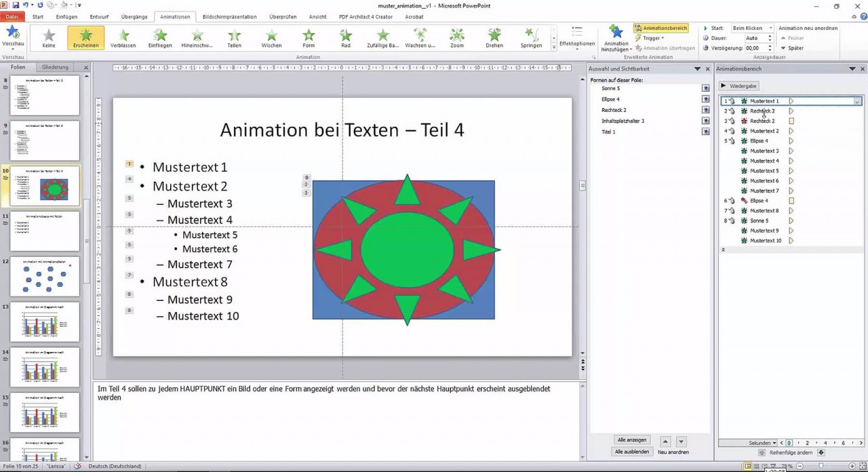This screenshot has height=472, width=868.
Task: Choose the Einfliegen entrance effect
Action: coord(160,37)
